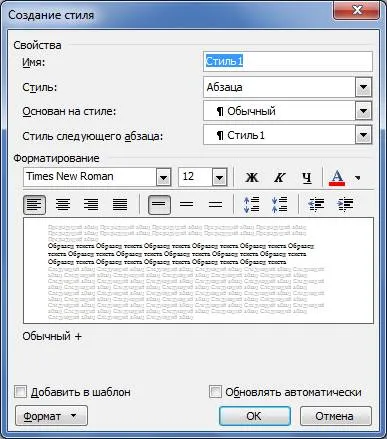Open font color dropdown arrow
Screen dimensions: 387x439
(x=358, y=178)
